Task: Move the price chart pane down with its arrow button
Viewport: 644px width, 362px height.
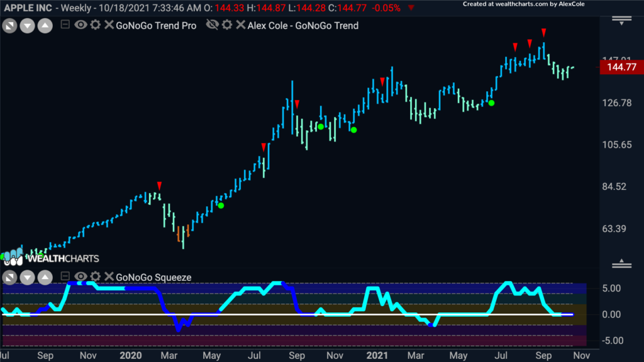Action: click(x=27, y=26)
